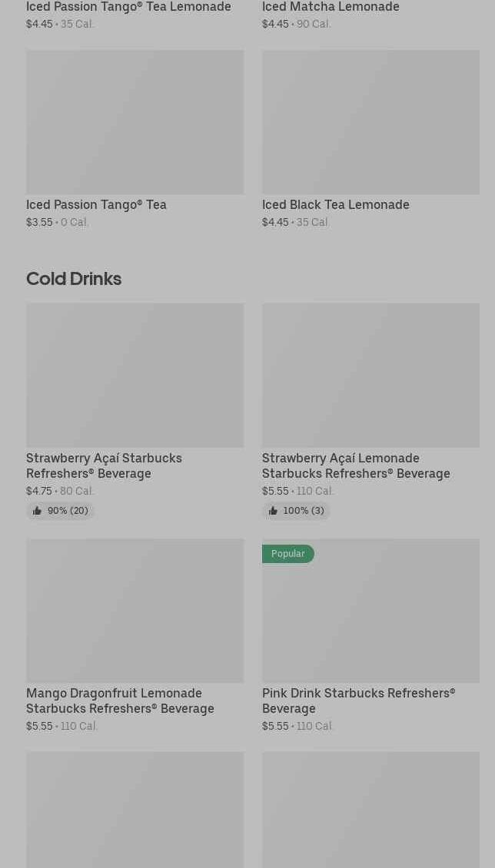Click the Popular badge on Pink Drink
This screenshot has width=495, height=868.
point(287,554)
